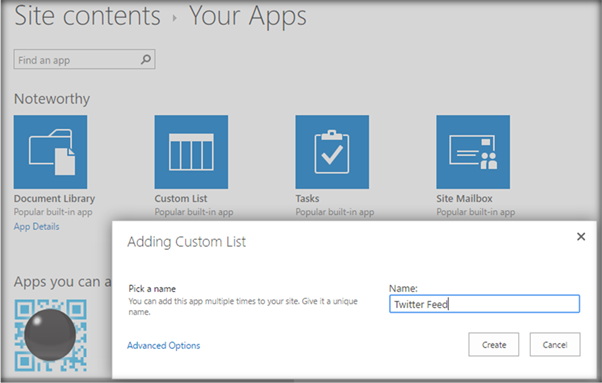Click the Cancel button

point(555,345)
